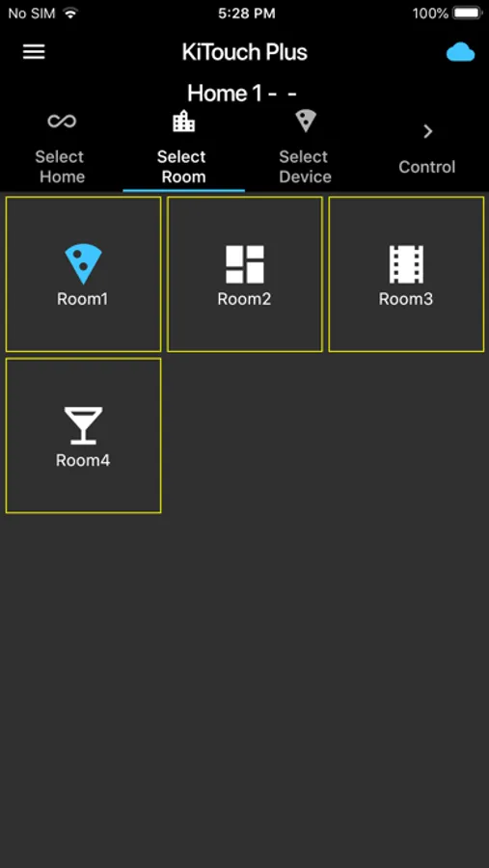Tap the infinity icon above Select Home
Viewport: 489px width, 868px height.
pos(62,121)
